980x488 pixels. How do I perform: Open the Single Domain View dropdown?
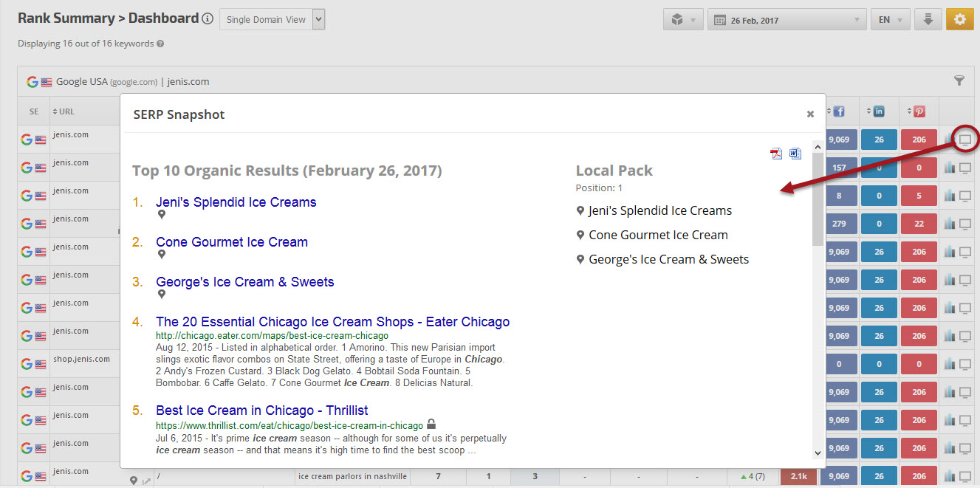tap(273, 20)
